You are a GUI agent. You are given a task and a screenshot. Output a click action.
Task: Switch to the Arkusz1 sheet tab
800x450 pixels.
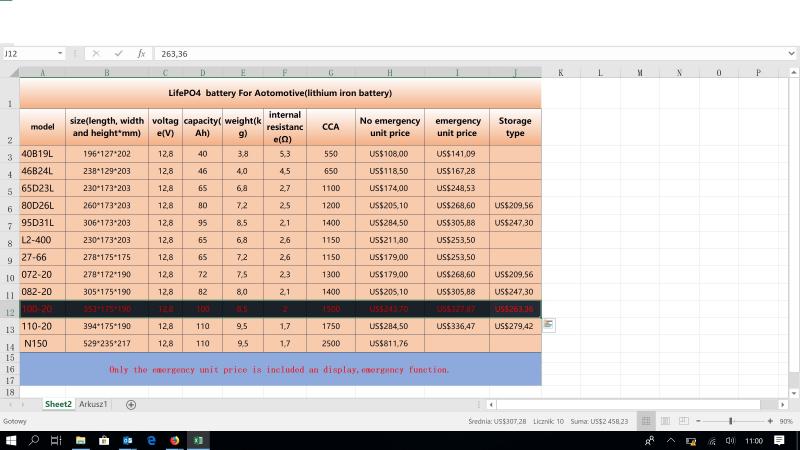(x=94, y=404)
